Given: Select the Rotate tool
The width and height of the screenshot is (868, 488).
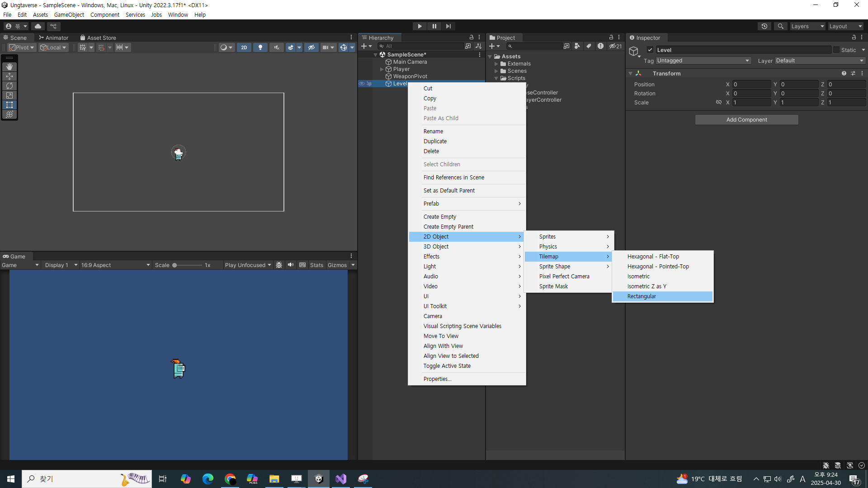Looking at the screenshot, I should tap(9, 86).
